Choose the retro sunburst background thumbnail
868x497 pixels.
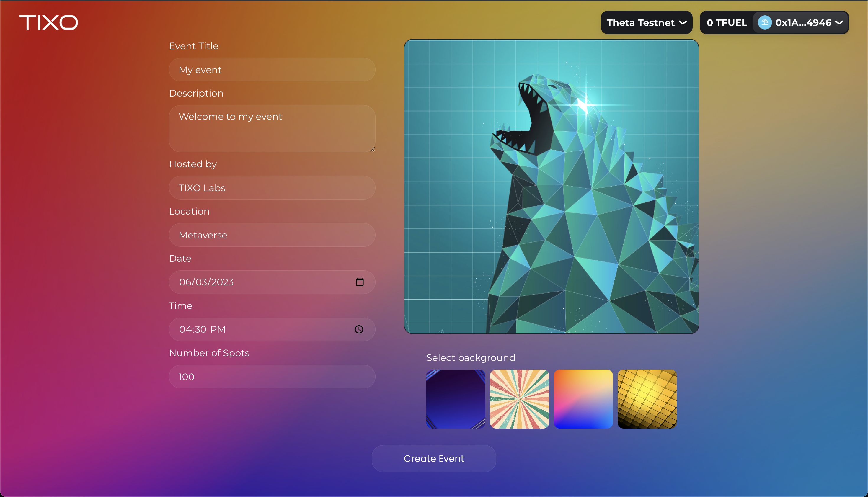point(519,399)
